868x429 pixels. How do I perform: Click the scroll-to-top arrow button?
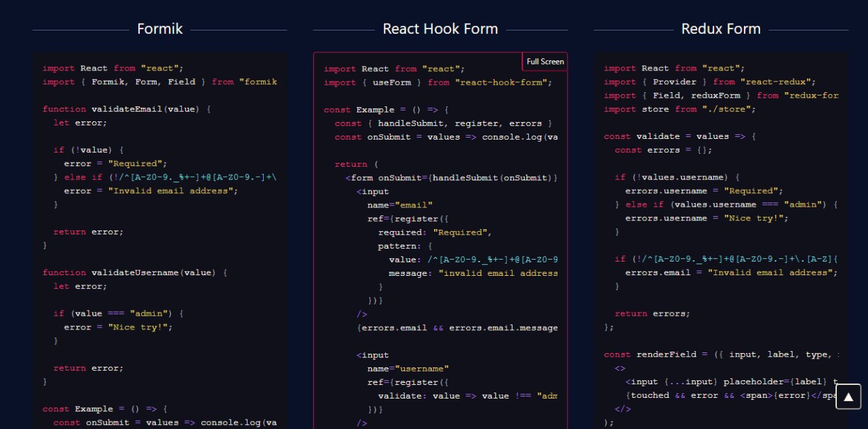click(848, 397)
